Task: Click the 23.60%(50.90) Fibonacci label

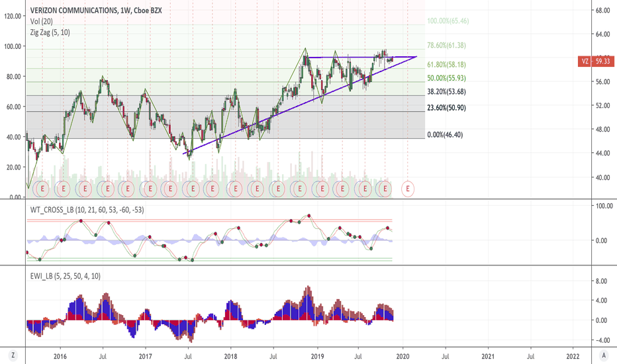Action: 447,108
